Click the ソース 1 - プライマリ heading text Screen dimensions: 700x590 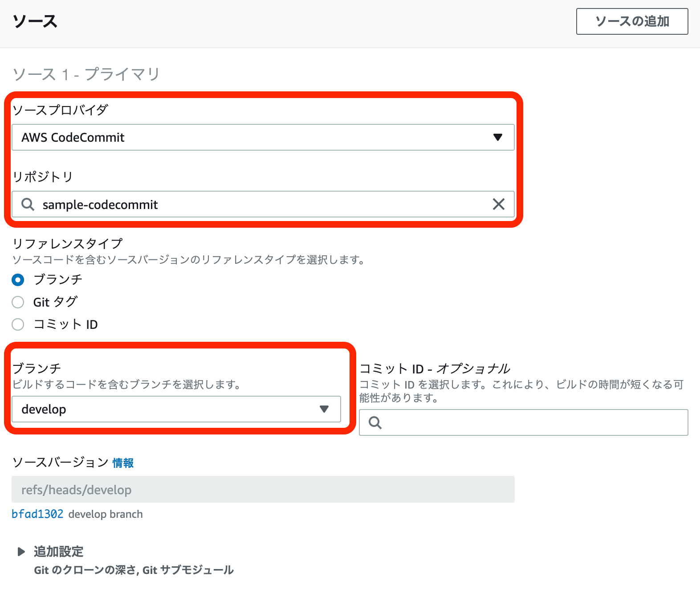click(86, 74)
